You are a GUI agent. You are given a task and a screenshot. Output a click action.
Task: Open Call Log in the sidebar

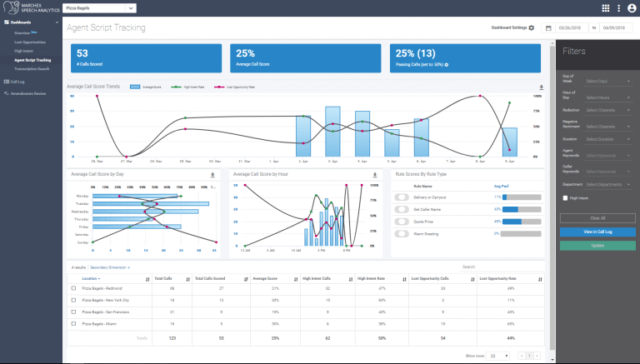(x=17, y=82)
